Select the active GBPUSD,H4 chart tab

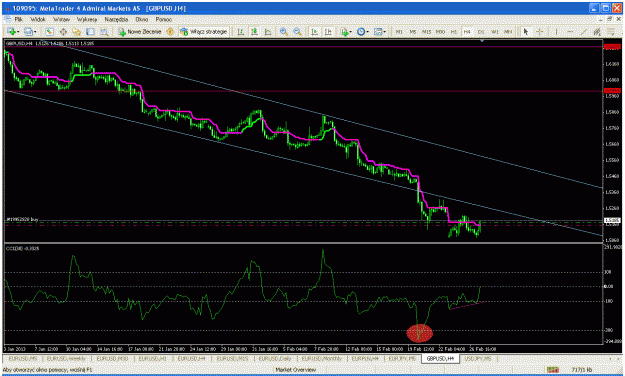click(x=440, y=359)
